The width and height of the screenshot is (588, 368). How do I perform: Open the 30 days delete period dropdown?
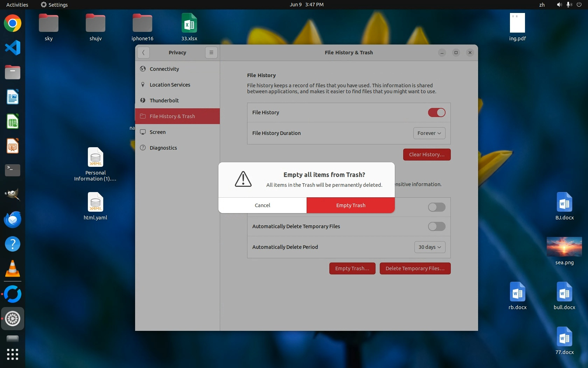429,247
